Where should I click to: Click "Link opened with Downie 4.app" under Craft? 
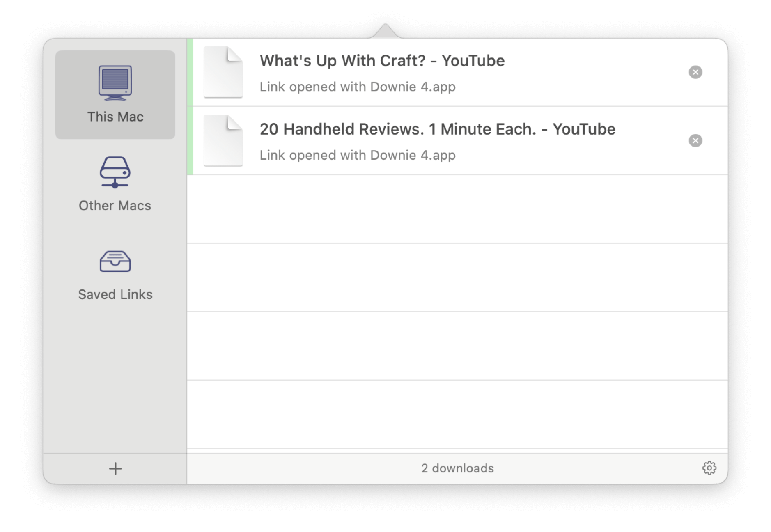pyautogui.click(x=357, y=87)
